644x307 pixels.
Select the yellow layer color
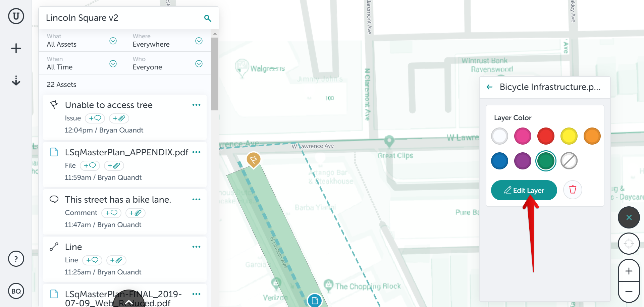pyautogui.click(x=569, y=136)
